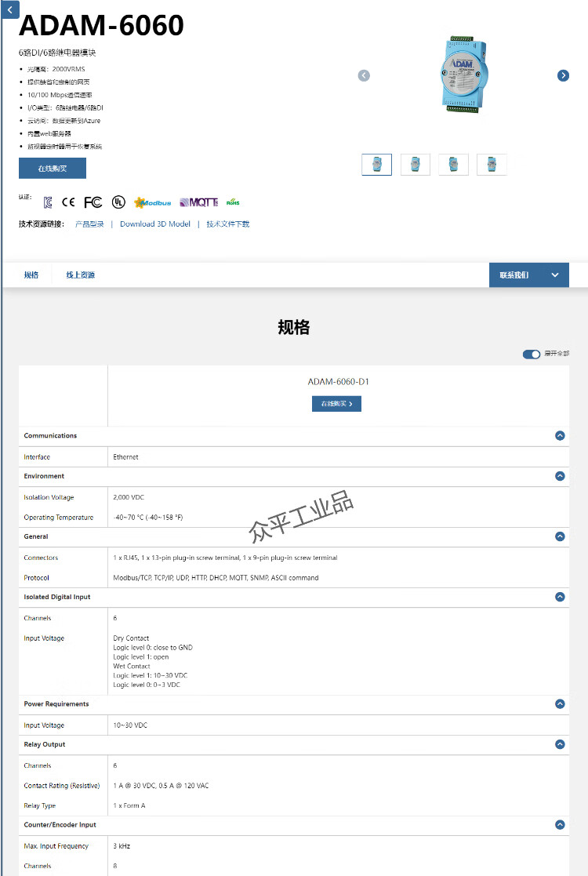Viewport: 588px width, 876px height.
Task: Collapse the Isolated Digital Input section
Action: pyautogui.click(x=560, y=597)
